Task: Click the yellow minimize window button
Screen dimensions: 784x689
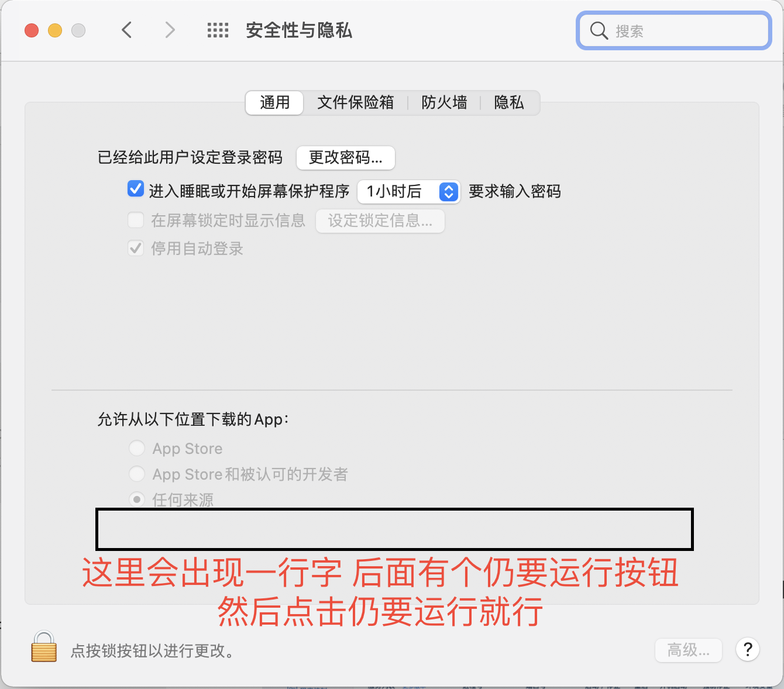Action: click(x=55, y=30)
